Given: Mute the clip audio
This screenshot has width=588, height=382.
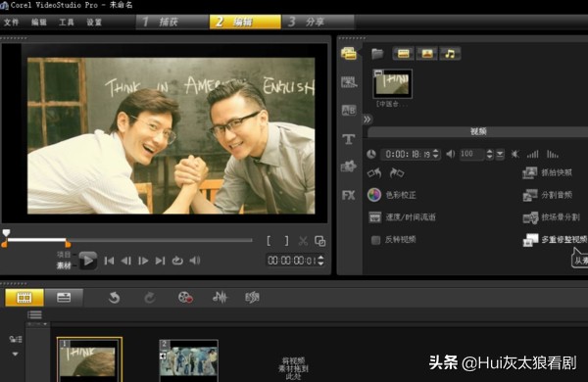Looking at the screenshot, I should coord(515,154).
